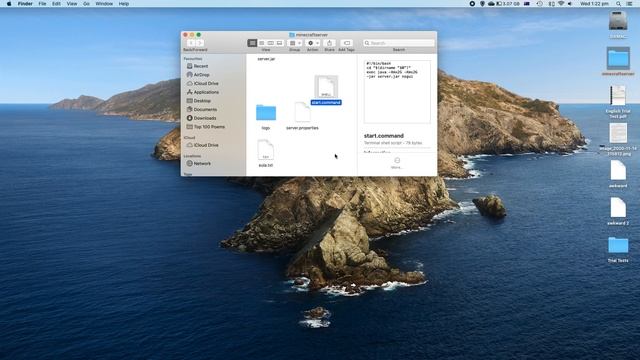Go forward in the Finder window
This screenshot has width=640, height=360.
click(200, 43)
